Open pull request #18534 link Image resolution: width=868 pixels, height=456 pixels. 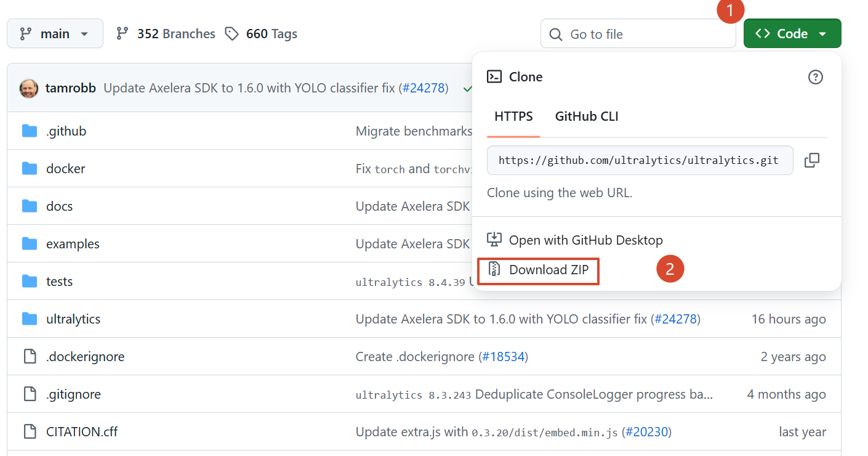(503, 357)
